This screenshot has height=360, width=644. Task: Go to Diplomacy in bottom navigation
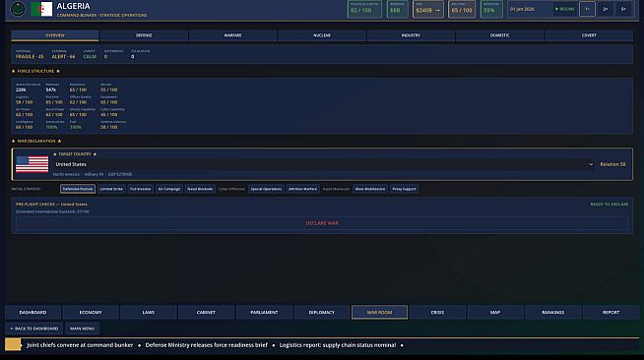tap(322, 313)
